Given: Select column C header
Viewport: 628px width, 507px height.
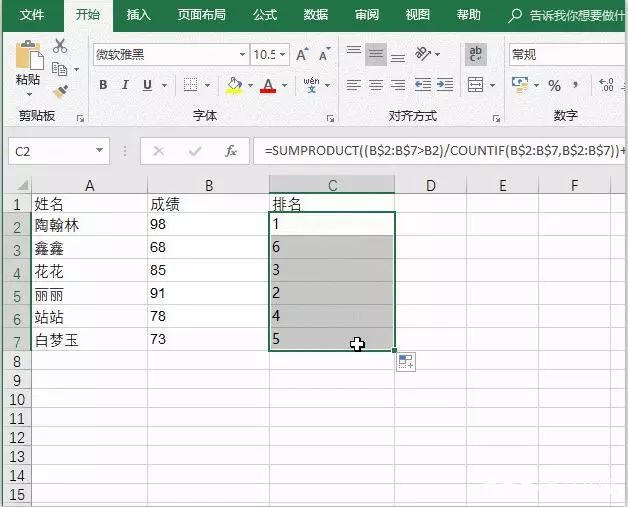Looking at the screenshot, I should [x=332, y=185].
